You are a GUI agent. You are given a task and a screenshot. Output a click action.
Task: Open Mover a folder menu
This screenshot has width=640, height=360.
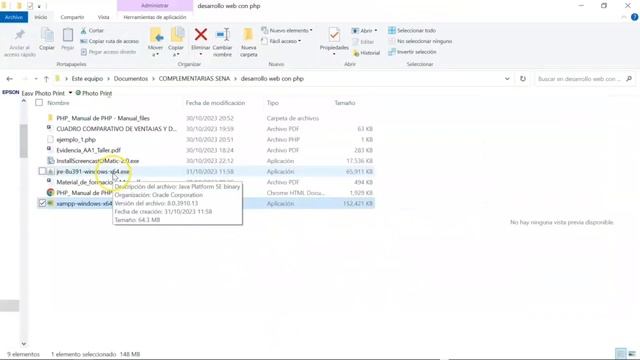(x=156, y=42)
